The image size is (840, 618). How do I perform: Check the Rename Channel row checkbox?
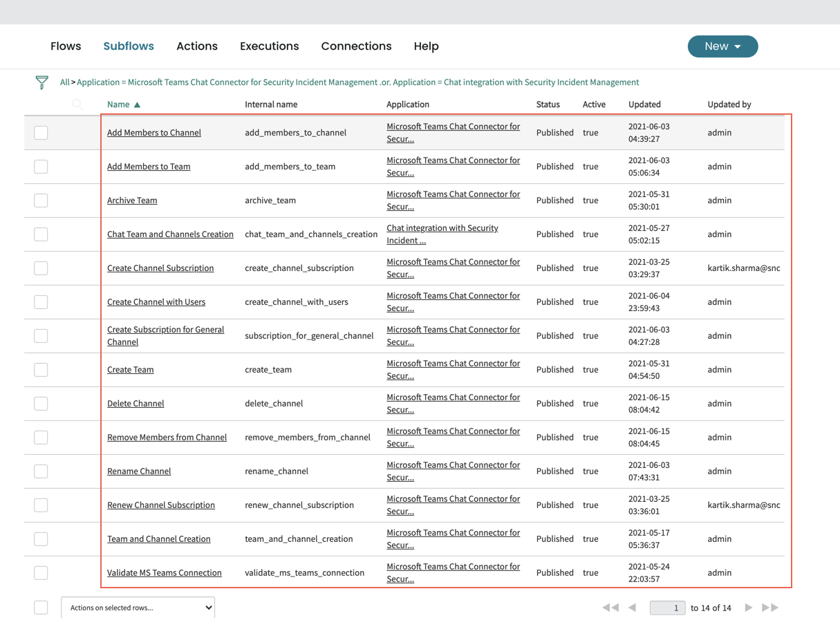[x=41, y=471]
